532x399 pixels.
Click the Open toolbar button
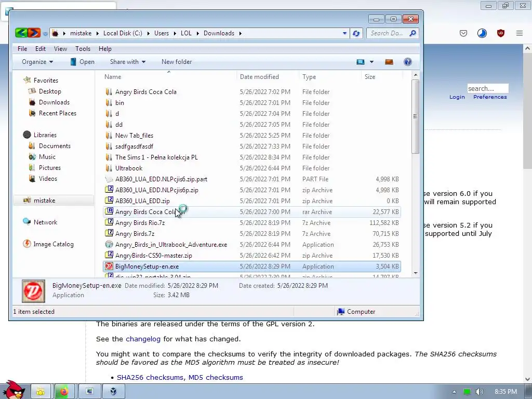(x=83, y=62)
